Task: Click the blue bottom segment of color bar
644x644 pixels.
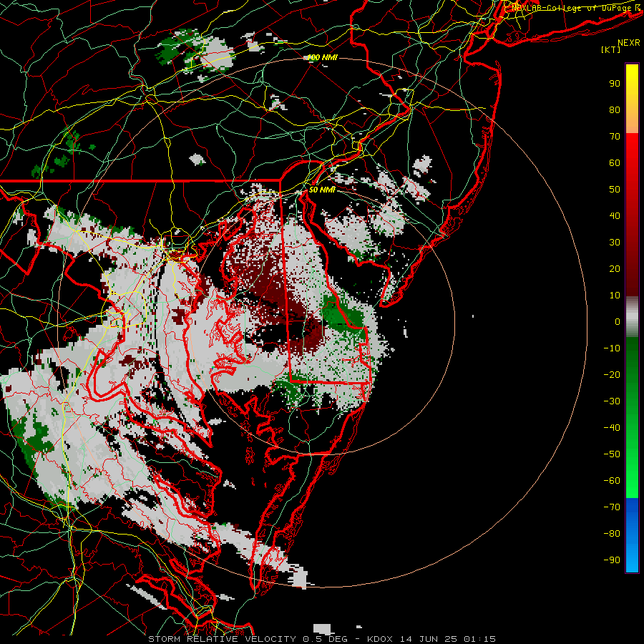Action: point(632,535)
